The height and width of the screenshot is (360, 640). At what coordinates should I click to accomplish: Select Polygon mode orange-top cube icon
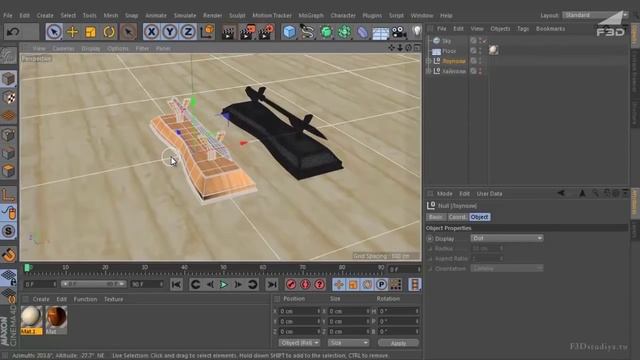pyautogui.click(x=8, y=171)
